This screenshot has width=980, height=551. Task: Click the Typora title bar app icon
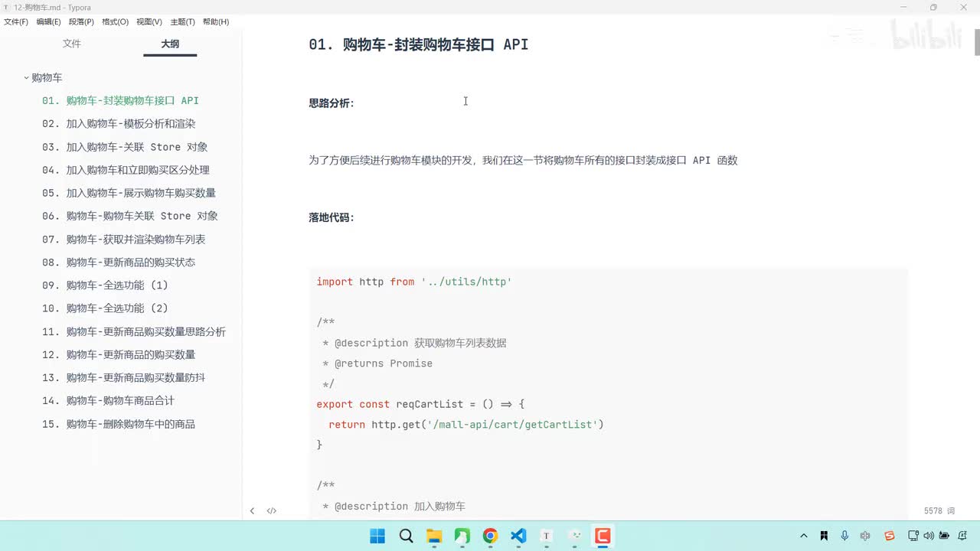6,7
